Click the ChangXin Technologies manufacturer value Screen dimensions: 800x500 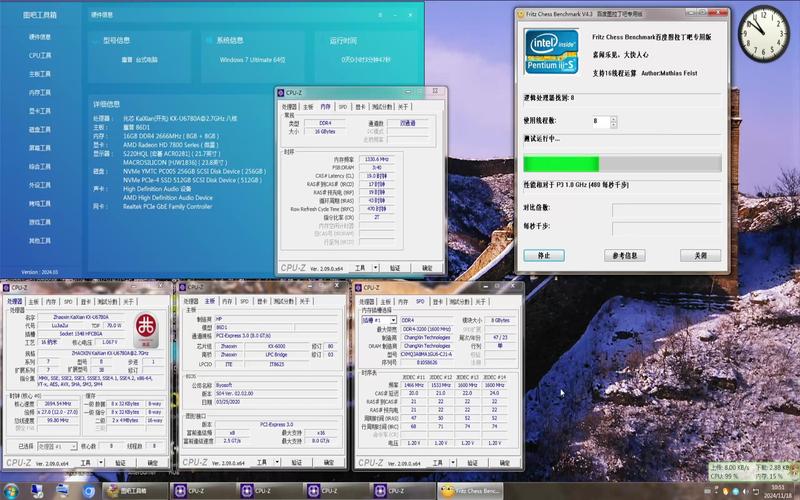(x=427, y=338)
